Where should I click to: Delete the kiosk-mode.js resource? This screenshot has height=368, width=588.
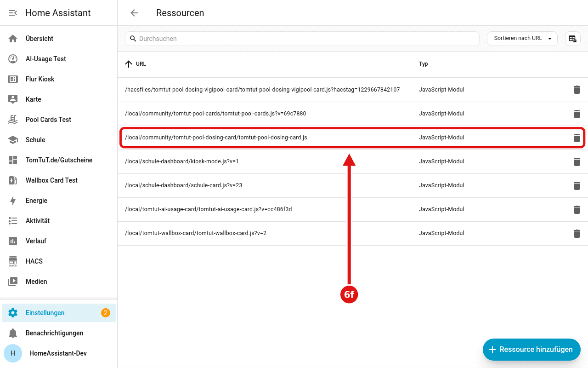[x=577, y=161]
